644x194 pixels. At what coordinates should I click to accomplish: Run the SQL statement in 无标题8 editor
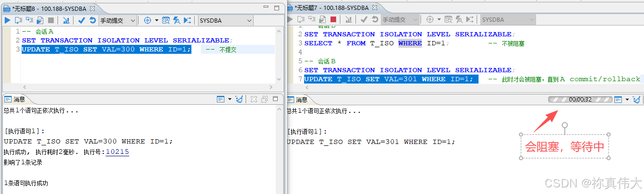[x=8, y=20]
